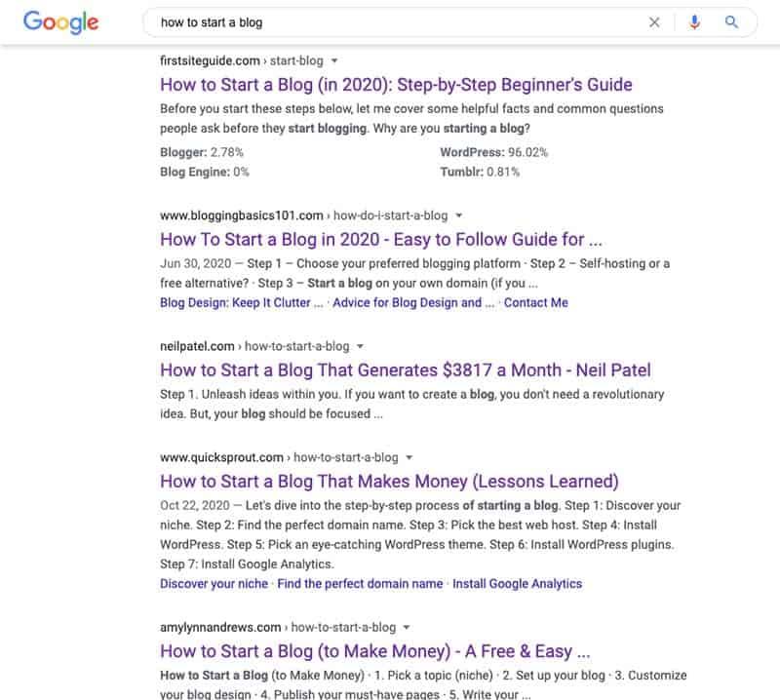Clear the search box with X icon

coord(654,22)
